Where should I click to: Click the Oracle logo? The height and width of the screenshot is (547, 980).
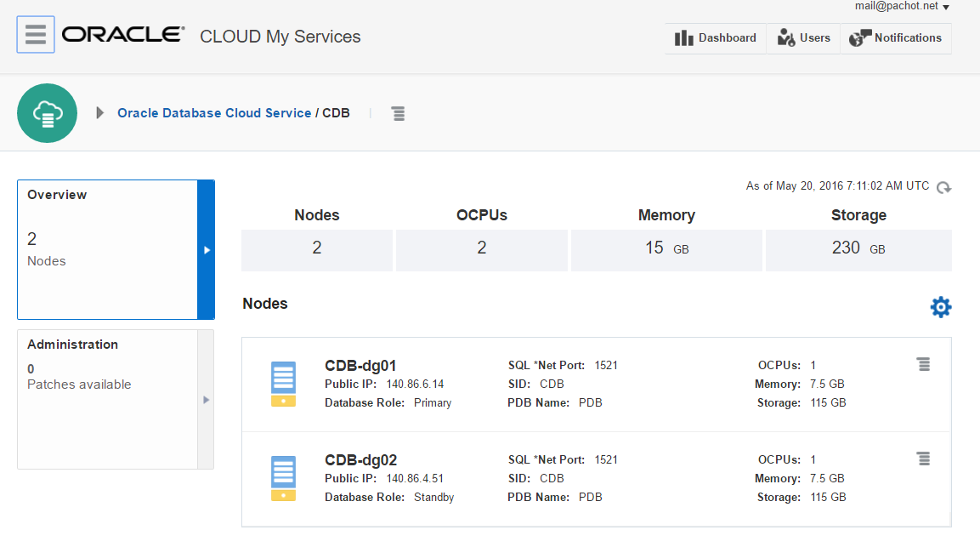[122, 35]
